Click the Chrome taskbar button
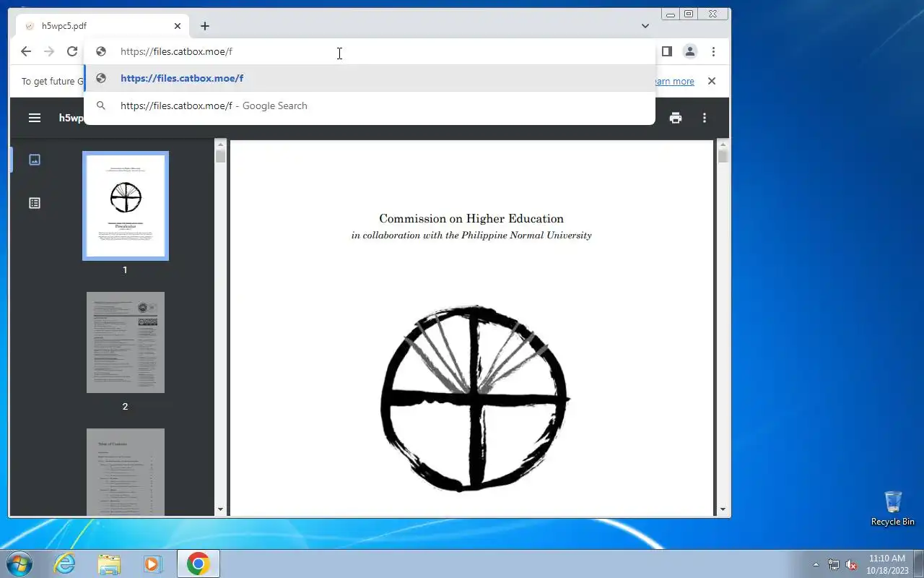Screen dimensions: 924x578 coord(198,564)
